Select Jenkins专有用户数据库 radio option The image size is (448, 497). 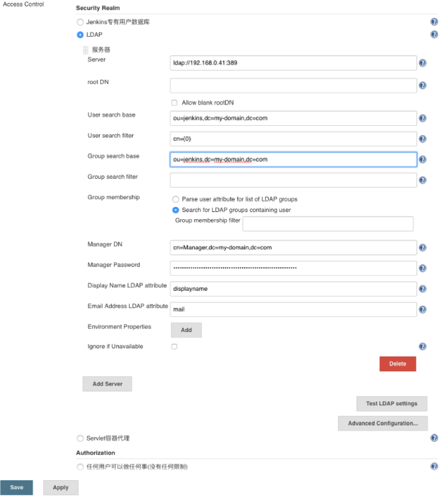pos(80,22)
